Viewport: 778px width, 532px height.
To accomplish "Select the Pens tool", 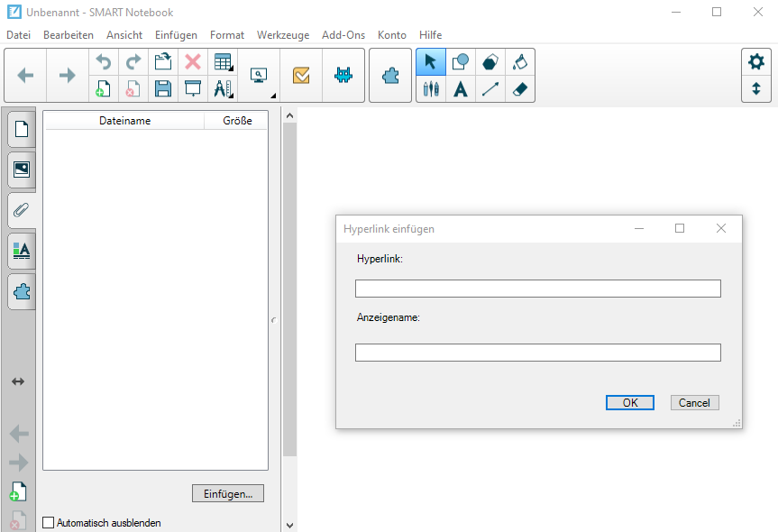I will click(x=431, y=88).
